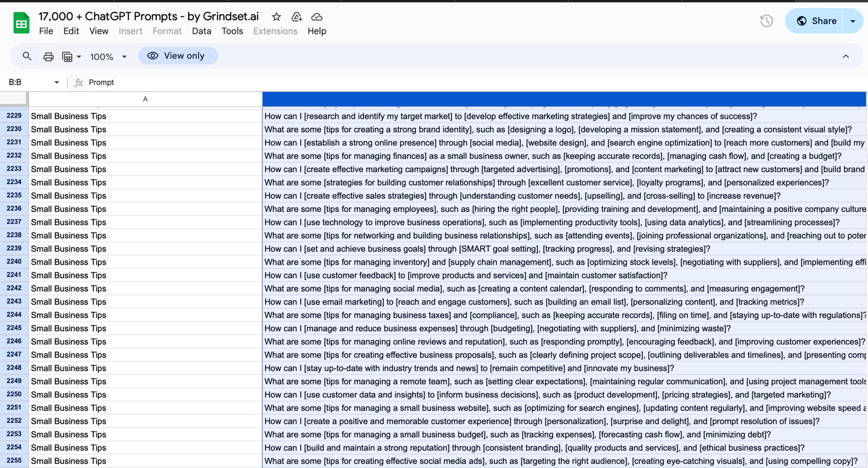Star this spreadsheet
Viewport: 868px width, 468px height.
point(277,17)
